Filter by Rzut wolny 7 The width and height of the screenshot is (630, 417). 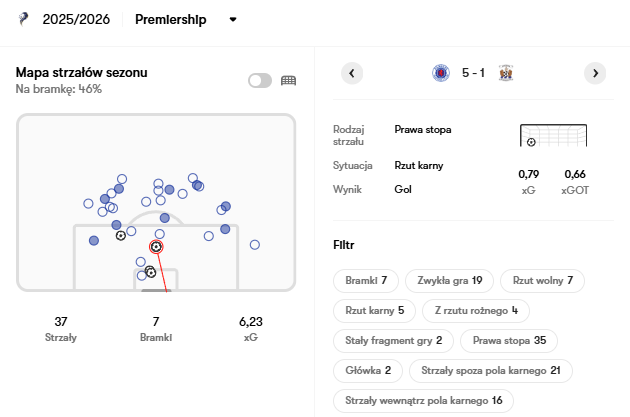click(542, 280)
